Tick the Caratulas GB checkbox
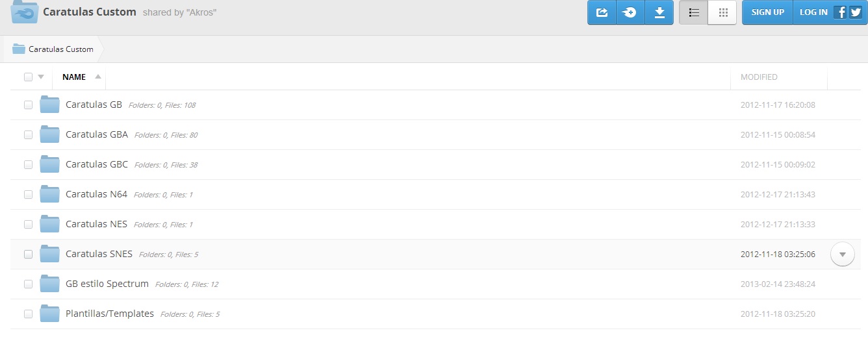 click(28, 105)
